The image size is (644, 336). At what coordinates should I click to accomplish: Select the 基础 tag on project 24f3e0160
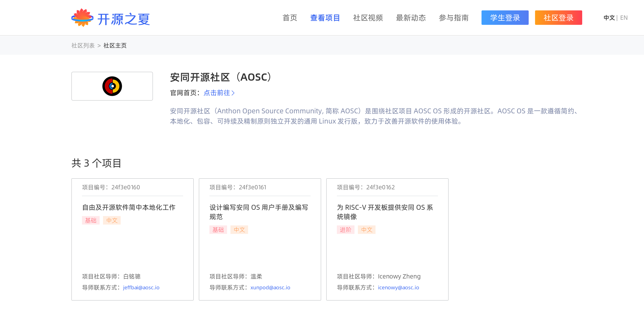[91, 220]
